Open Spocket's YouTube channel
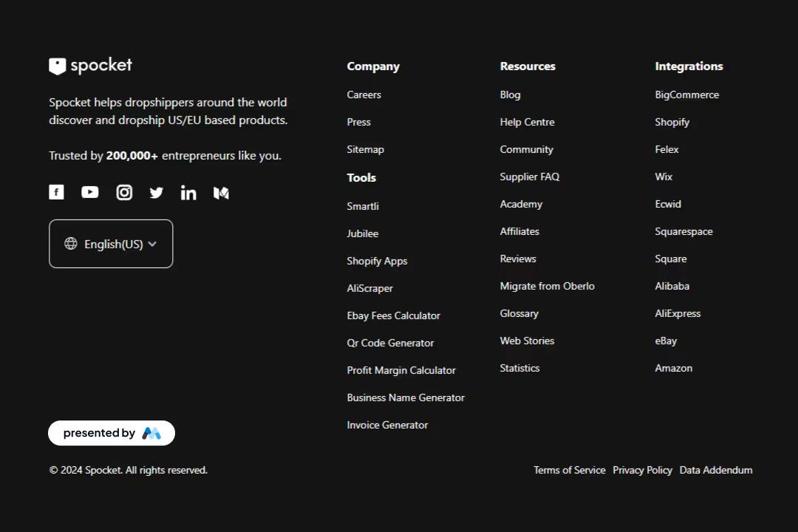Viewport: 798px width, 532px height. coord(89,192)
